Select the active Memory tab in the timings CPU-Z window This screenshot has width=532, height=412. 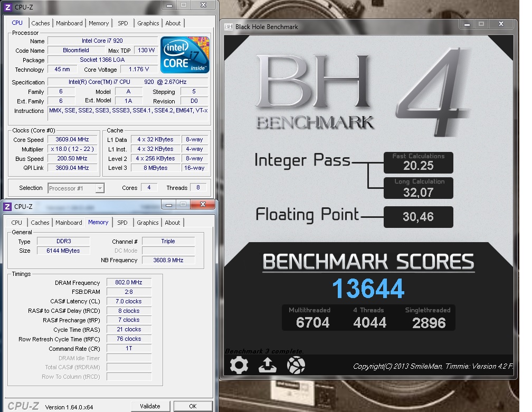click(98, 222)
